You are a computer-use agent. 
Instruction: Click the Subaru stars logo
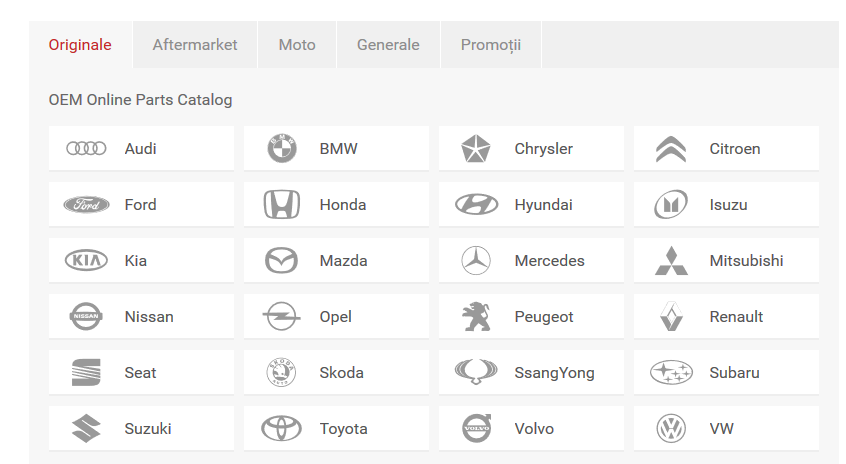(671, 373)
